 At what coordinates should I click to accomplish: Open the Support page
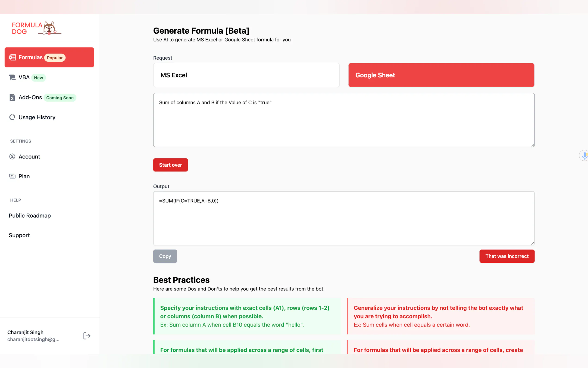[19, 235]
